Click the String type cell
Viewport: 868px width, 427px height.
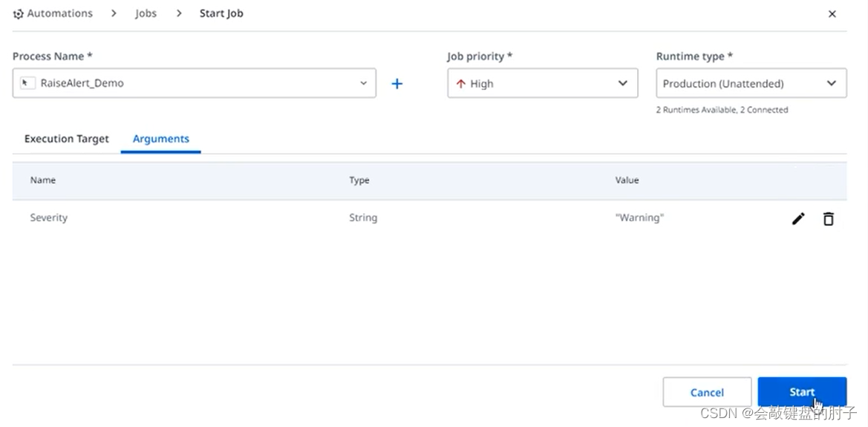(x=363, y=218)
